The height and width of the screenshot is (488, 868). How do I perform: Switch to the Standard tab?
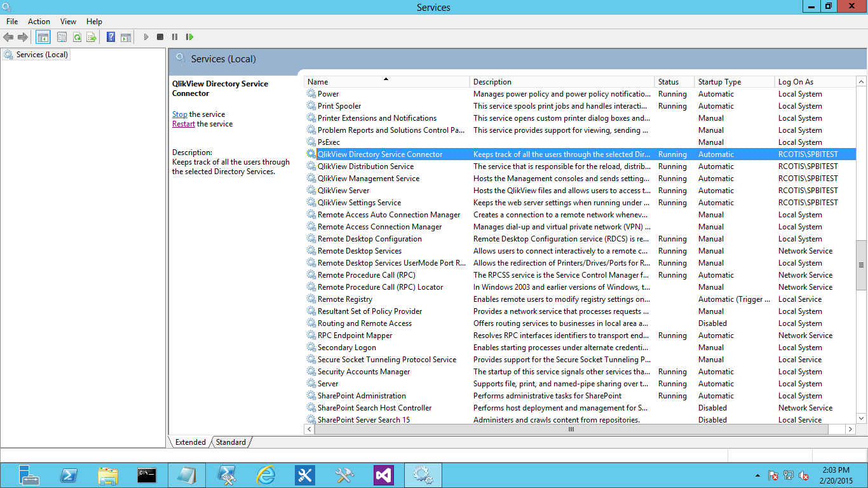tap(231, 442)
